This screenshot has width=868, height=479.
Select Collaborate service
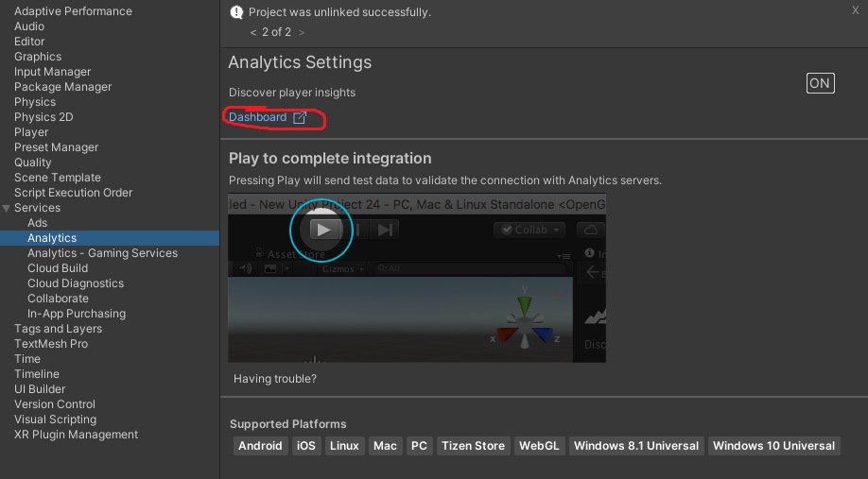(58, 299)
